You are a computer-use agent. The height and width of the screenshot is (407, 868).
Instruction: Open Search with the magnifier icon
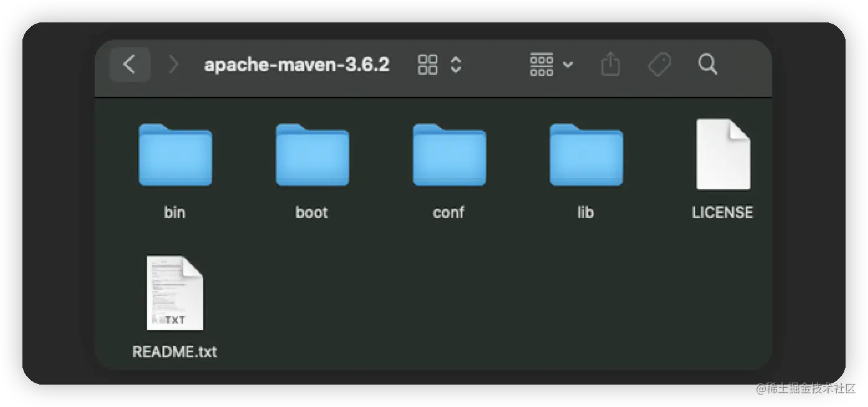708,63
